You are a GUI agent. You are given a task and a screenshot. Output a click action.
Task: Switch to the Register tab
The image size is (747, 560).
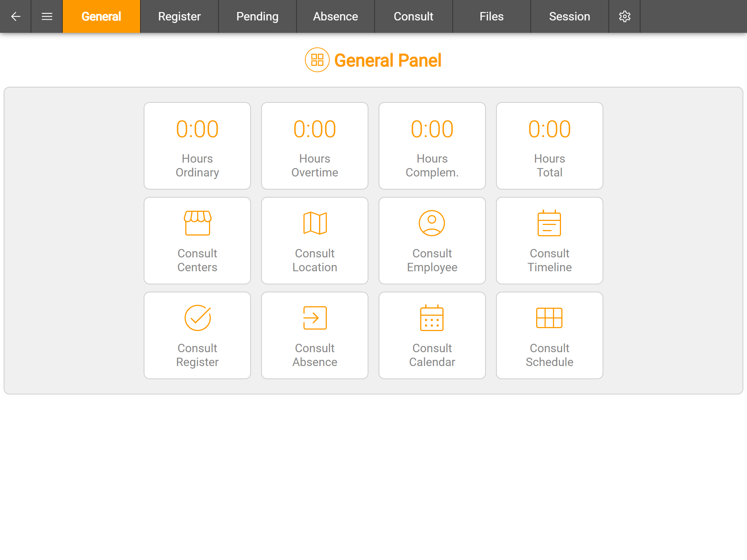coord(179,16)
